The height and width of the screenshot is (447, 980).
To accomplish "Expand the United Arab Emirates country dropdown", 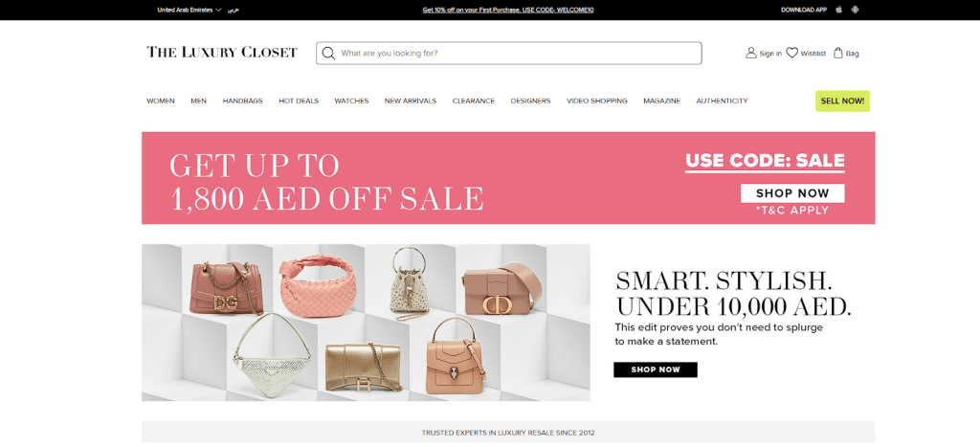I will [189, 10].
